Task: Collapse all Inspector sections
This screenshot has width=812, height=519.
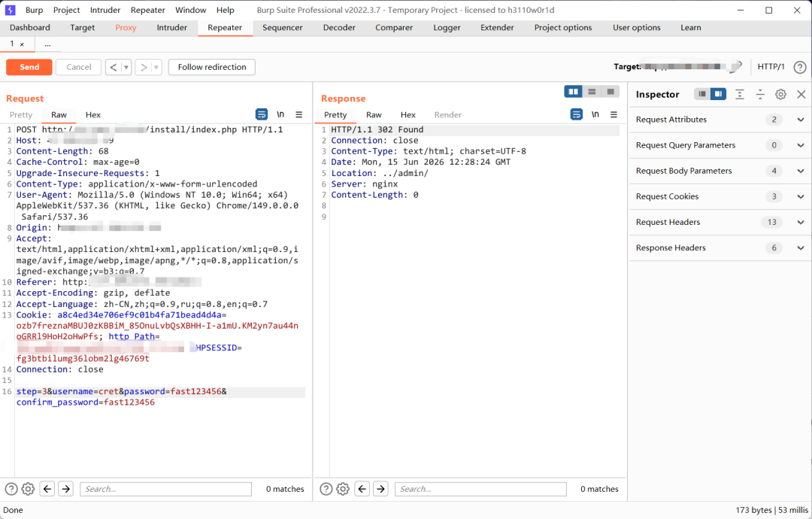Action: pyautogui.click(x=759, y=94)
